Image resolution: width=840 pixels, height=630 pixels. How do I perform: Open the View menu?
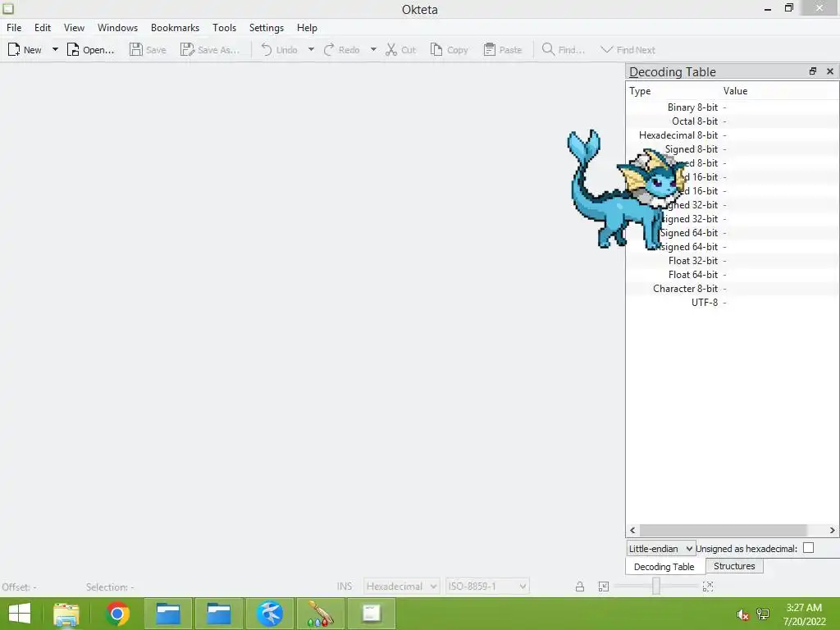click(x=74, y=28)
